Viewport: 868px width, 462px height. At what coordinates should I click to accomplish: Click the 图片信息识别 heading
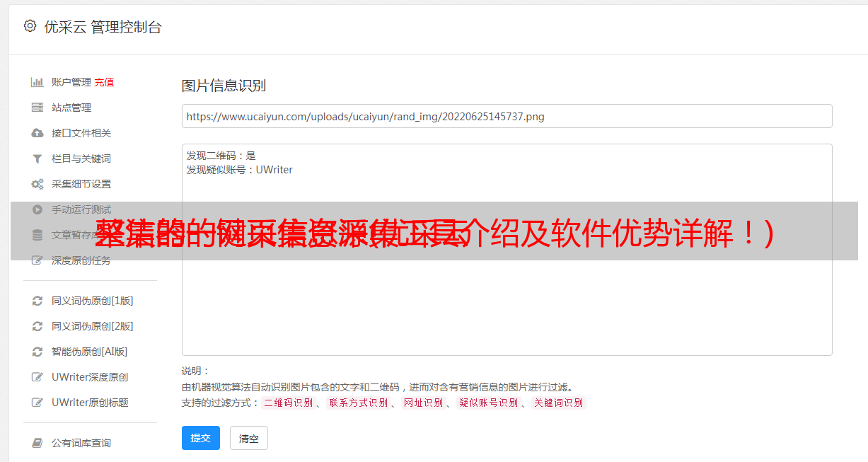(x=224, y=86)
